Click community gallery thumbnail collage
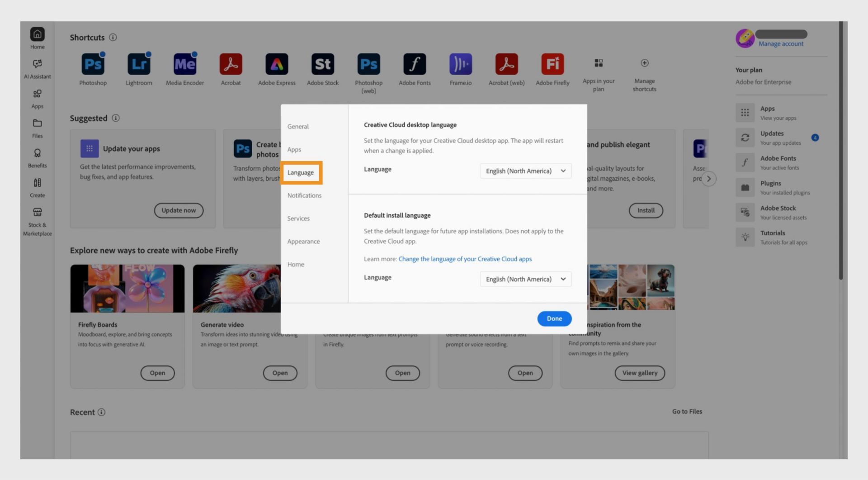Image resolution: width=868 pixels, height=480 pixels. pyautogui.click(x=631, y=288)
